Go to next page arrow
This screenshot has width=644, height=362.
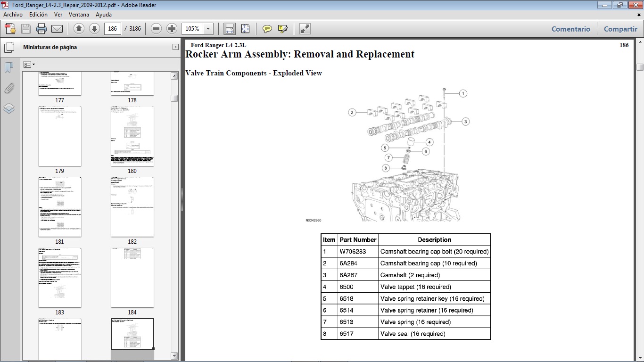click(94, 29)
